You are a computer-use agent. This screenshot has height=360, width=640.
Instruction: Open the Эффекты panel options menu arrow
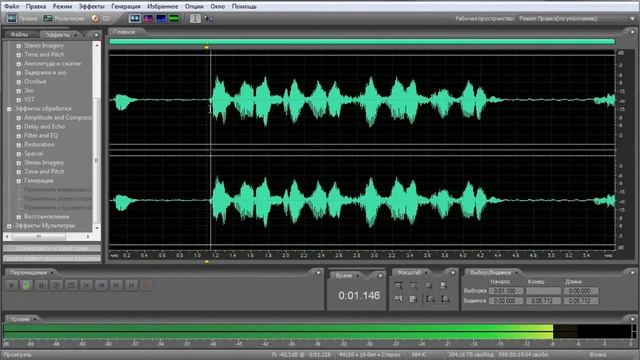96,35
